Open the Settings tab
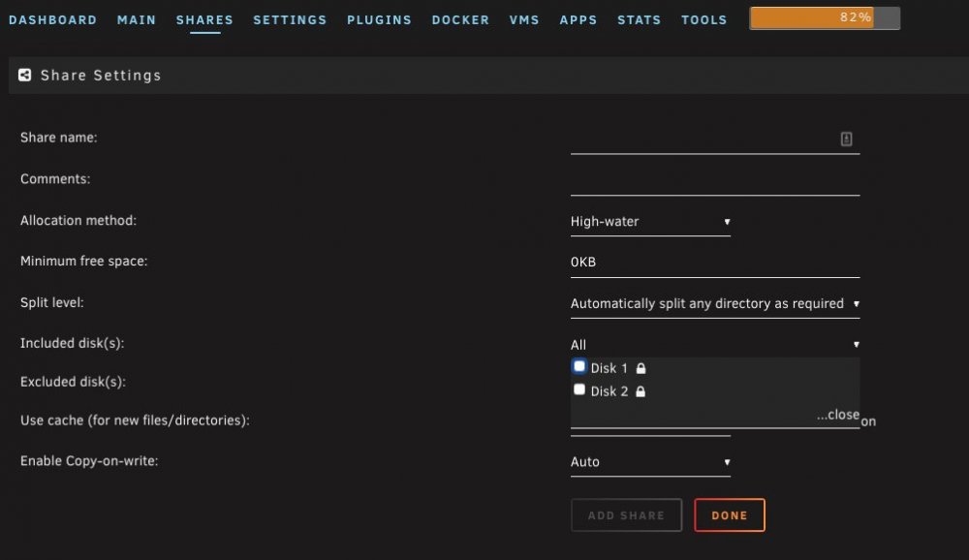The image size is (969, 560). pos(290,19)
